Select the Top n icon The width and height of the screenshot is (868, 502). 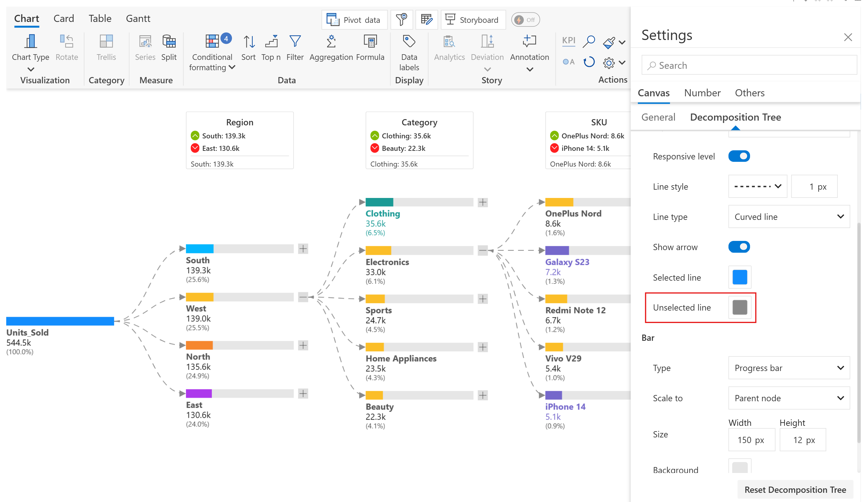tap(271, 42)
